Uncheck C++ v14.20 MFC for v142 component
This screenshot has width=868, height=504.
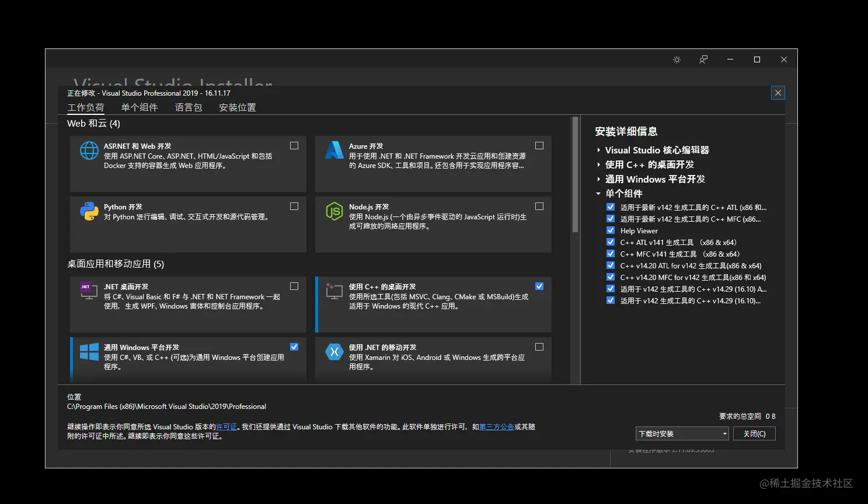click(611, 277)
